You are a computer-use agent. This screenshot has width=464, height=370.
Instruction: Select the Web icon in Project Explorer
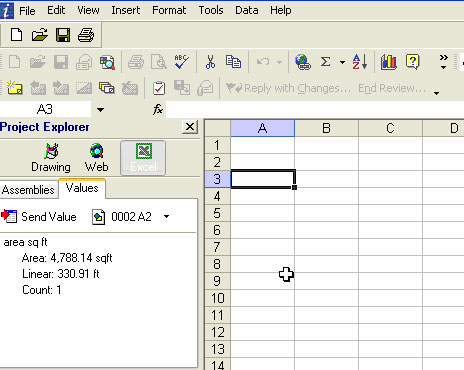pyautogui.click(x=97, y=157)
